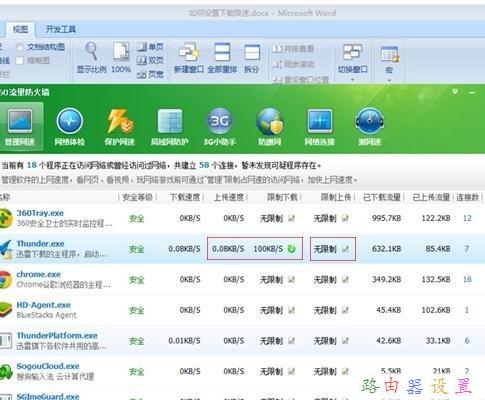Click the chrome.exe browser icon
The width and height of the screenshot is (485, 400).
(5, 280)
